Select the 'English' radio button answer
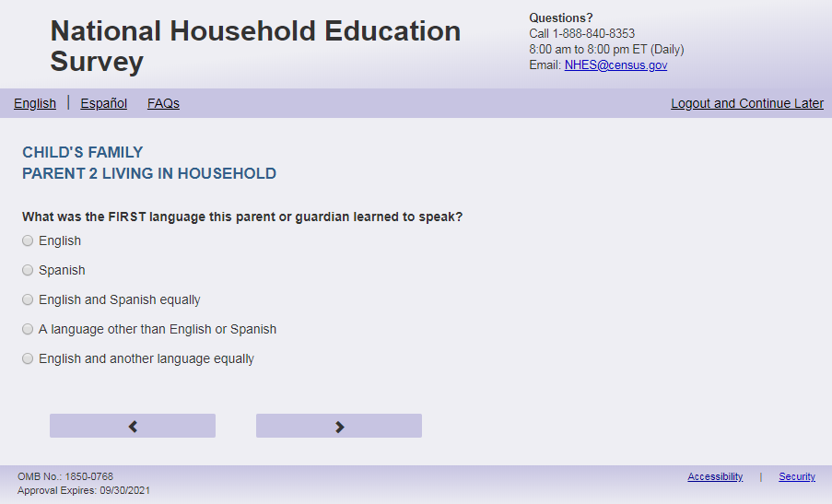The image size is (832, 504). (28, 241)
